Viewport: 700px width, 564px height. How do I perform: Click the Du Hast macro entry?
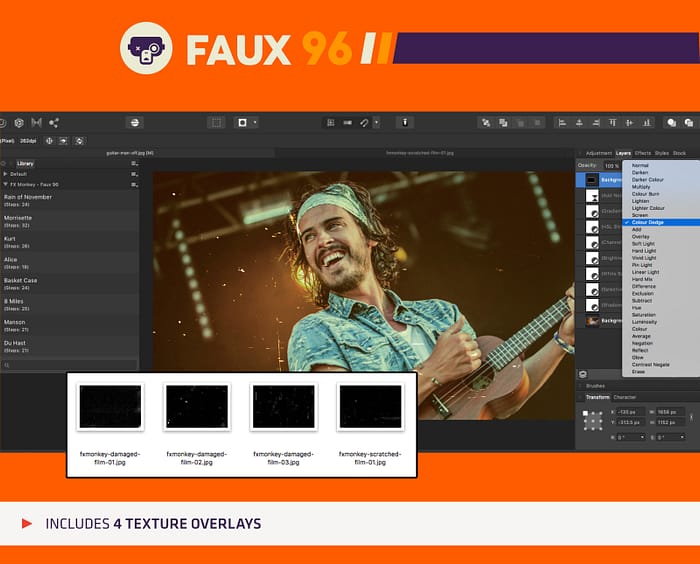pyautogui.click(x=70, y=346)
